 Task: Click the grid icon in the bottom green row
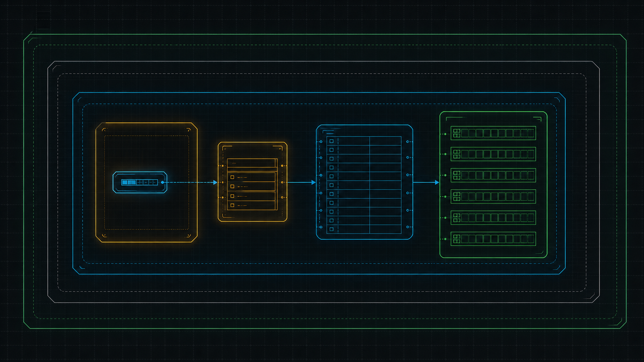456,239
